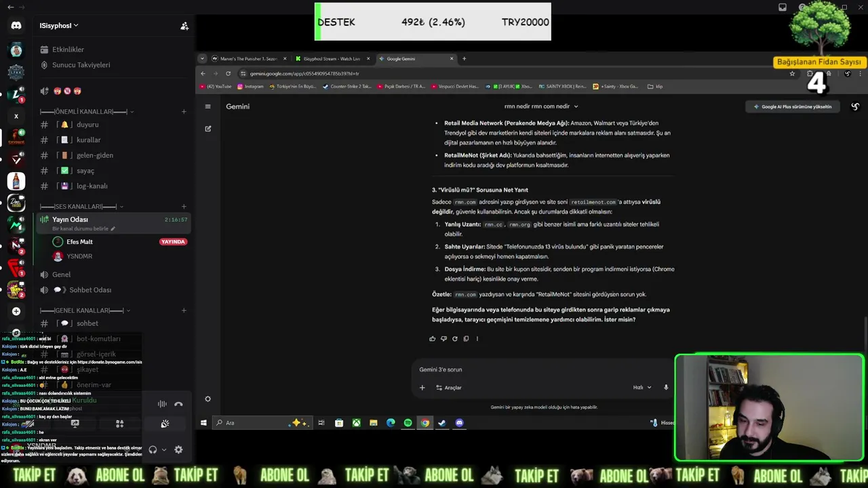Like the Gemini response thumbs up
Screen dimensions: 868x488
[433, 339]
